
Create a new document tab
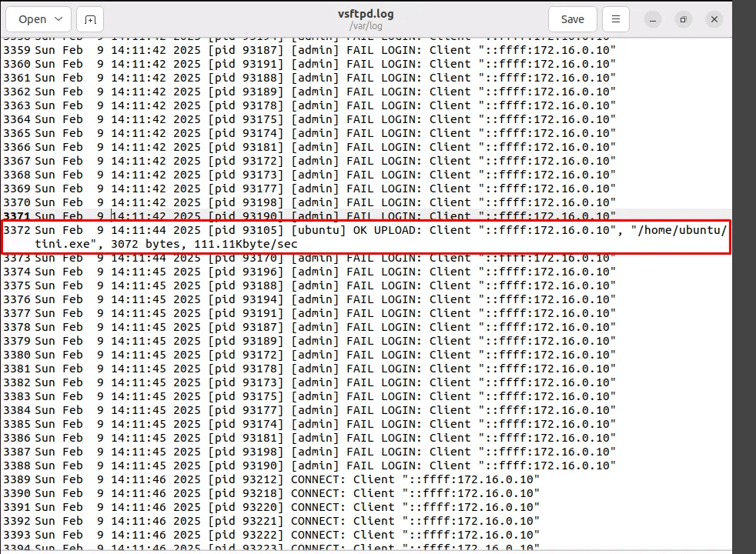click(90, 19)
